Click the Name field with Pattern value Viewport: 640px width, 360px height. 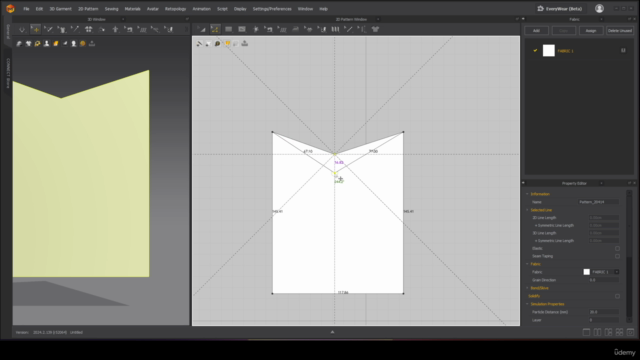click(598, 202)
